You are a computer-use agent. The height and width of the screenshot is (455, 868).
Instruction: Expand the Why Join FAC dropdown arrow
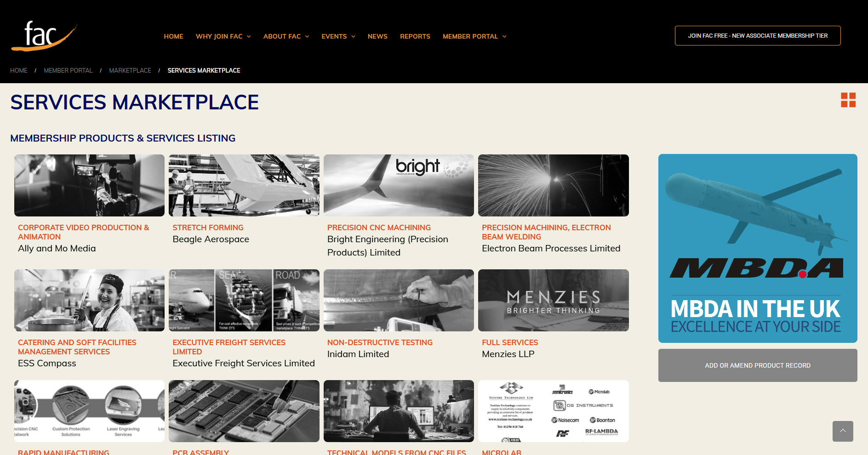(x=249, y=36)
